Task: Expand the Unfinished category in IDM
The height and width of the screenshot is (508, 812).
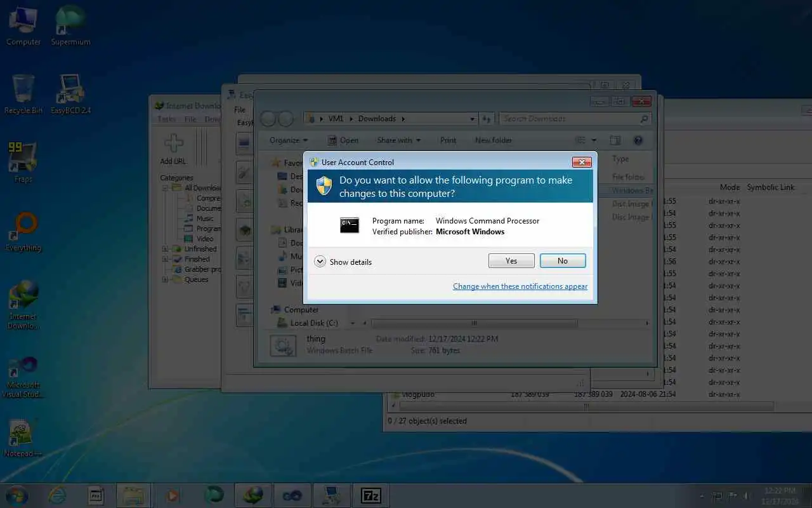Action: coord(165,249)
